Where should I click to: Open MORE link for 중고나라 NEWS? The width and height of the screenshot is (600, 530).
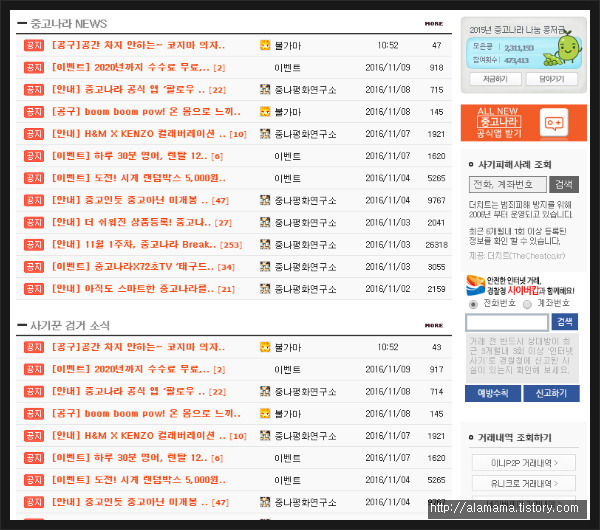434,24
